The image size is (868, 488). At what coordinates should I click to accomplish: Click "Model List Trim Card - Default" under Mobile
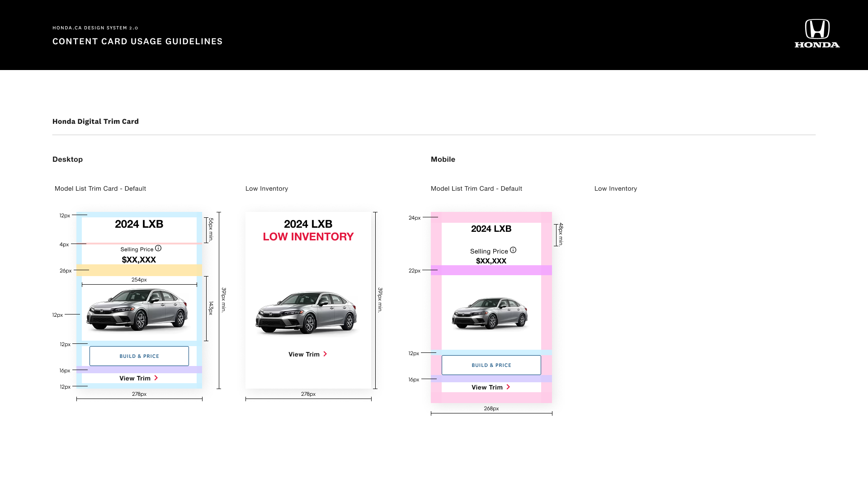pyautogui.click(x=476, y=188)
